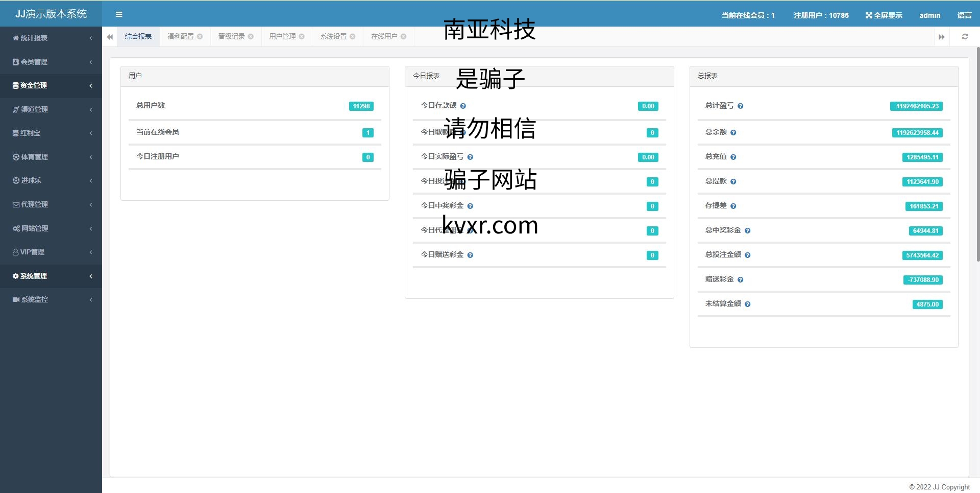Click help icon next to 总投注金额
Viewport: 980px width, 493px height.
747,255
